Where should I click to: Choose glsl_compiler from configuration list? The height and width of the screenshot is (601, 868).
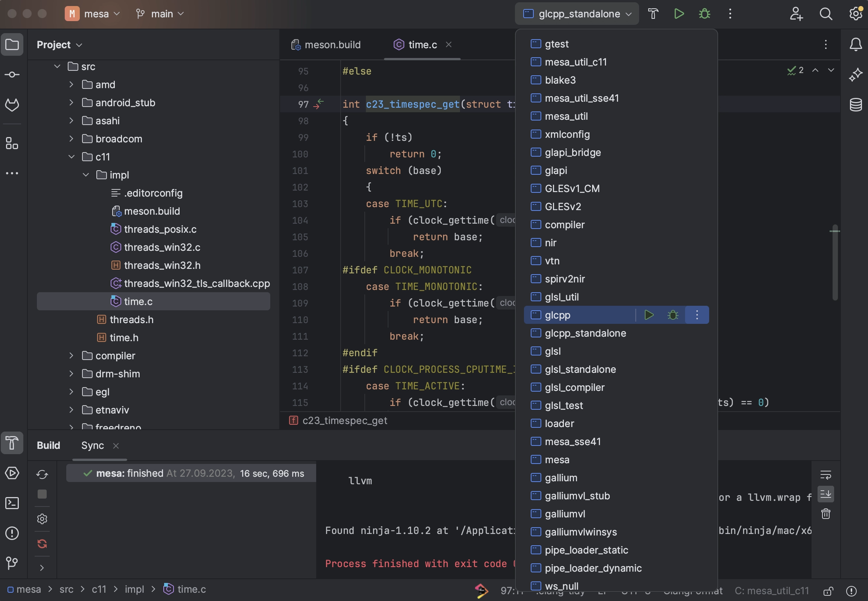coord(616,387)
